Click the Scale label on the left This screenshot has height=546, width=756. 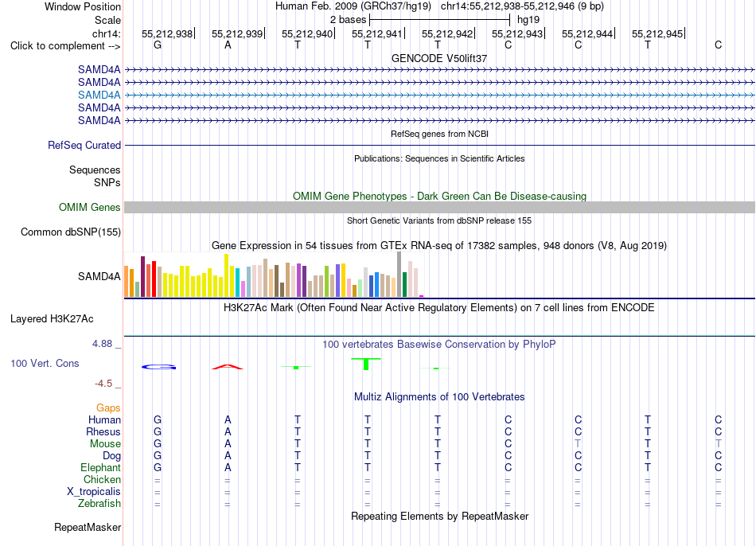tap(107, 20)
